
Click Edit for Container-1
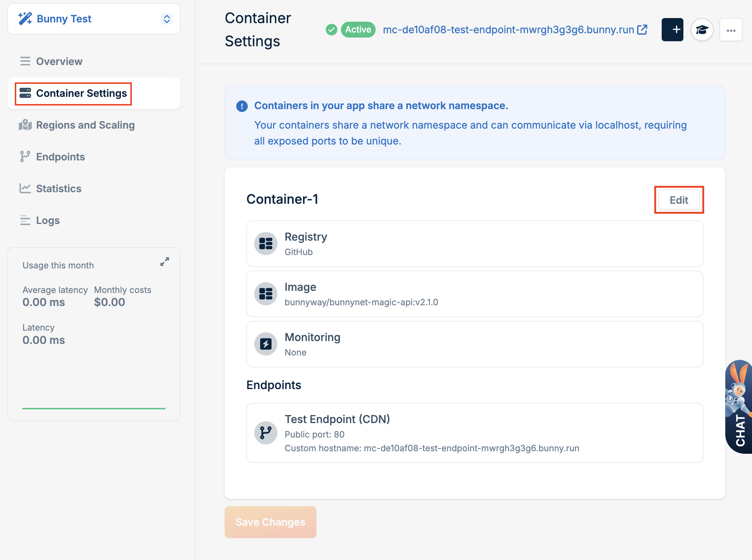tap(679, 200)
